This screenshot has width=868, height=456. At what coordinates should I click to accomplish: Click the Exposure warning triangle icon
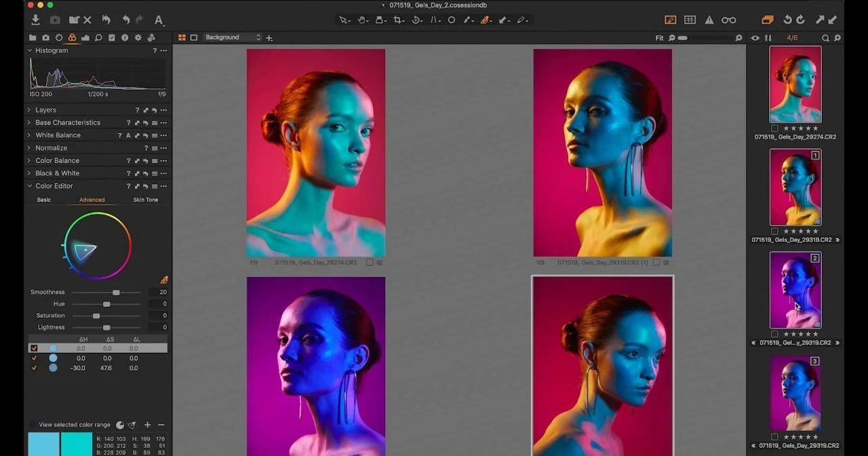[x=709, y=20]
